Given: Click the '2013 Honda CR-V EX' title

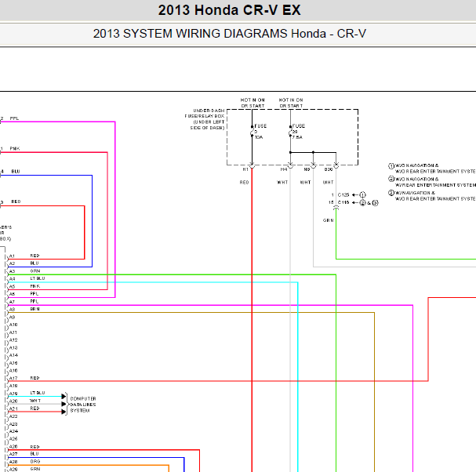Looking at the screenshot, I should coord(229,10).
